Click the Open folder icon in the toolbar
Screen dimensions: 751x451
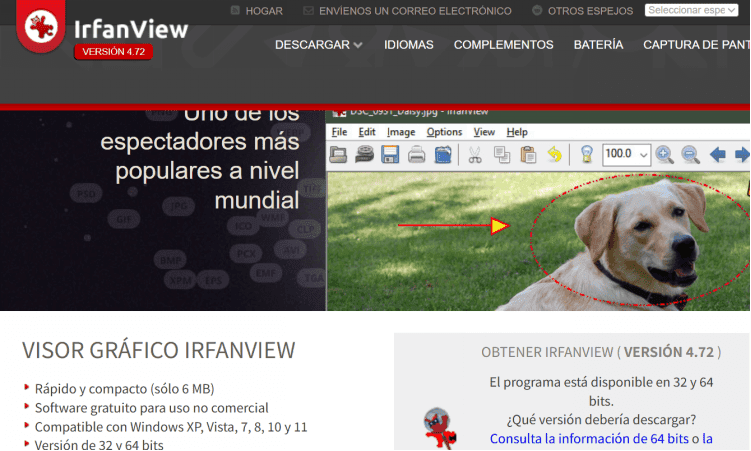pos(338,155)
